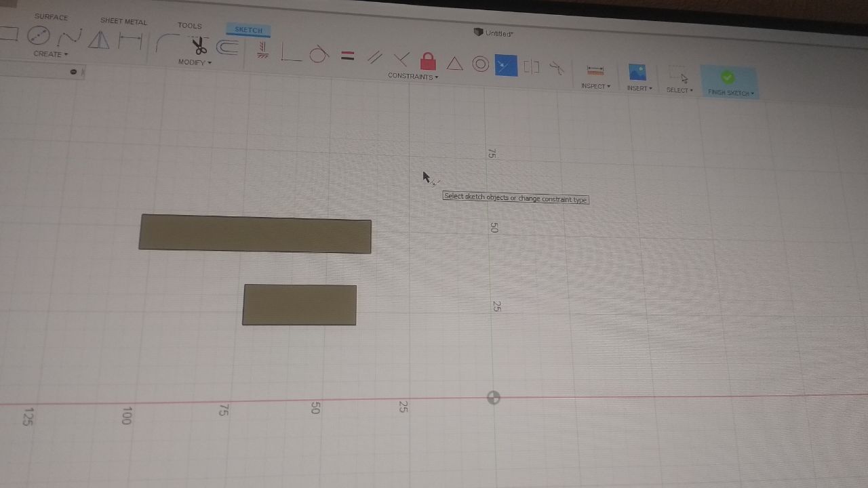
Task: Open the FINISH SKETCH dropdown
Action: pos(730,93)
